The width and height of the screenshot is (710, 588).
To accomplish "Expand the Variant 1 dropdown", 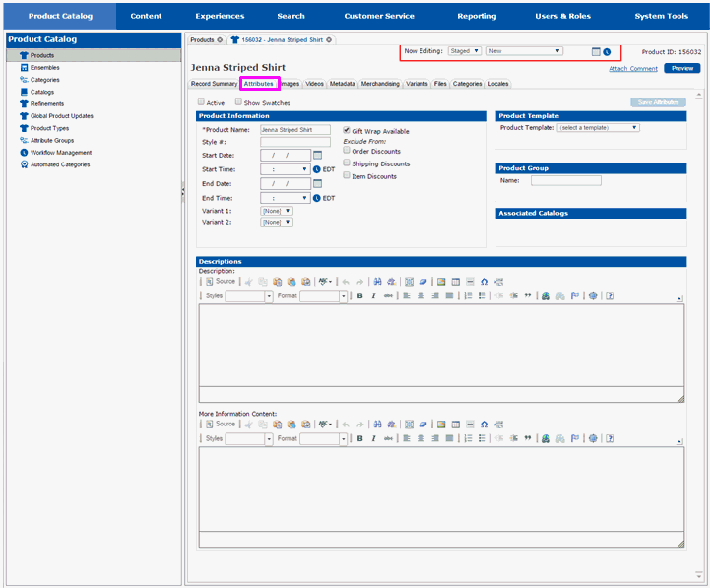I will click(x=277, y=211).
